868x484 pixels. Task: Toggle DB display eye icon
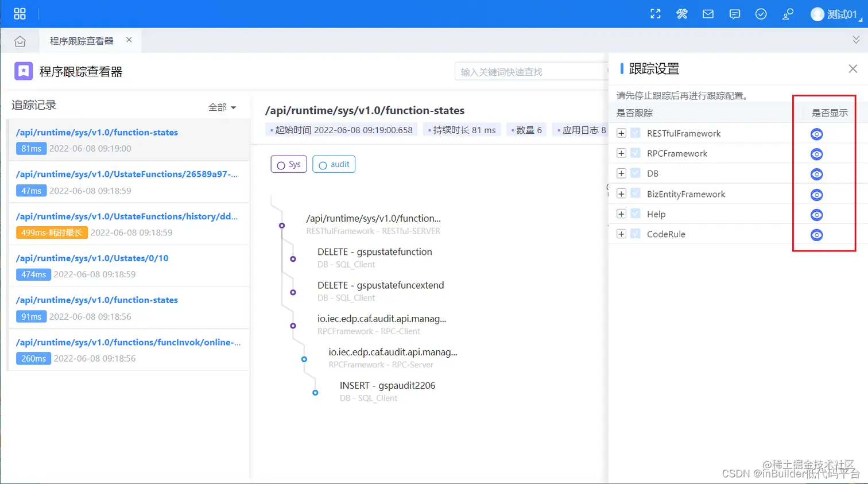(816, 174)
